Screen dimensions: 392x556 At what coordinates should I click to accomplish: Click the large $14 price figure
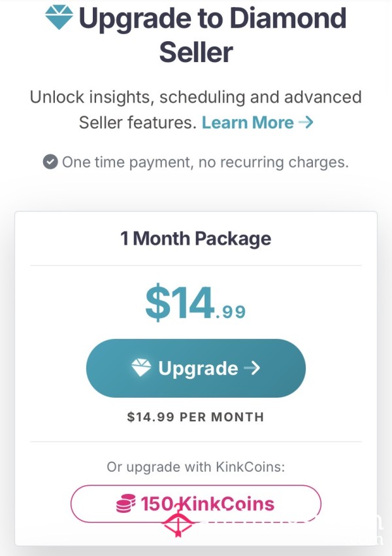tap(180, 302)
